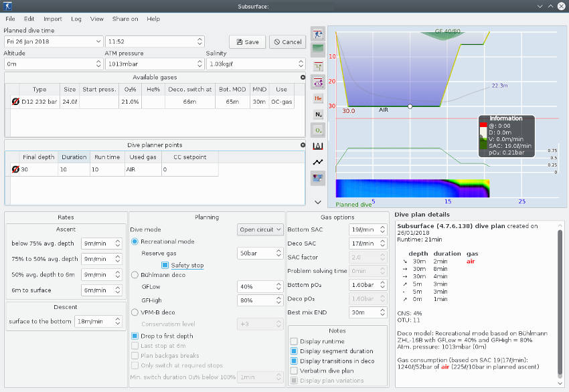This screenshot has height=392, width=569.
Task: Open the Share on menu
Action: 125,19
